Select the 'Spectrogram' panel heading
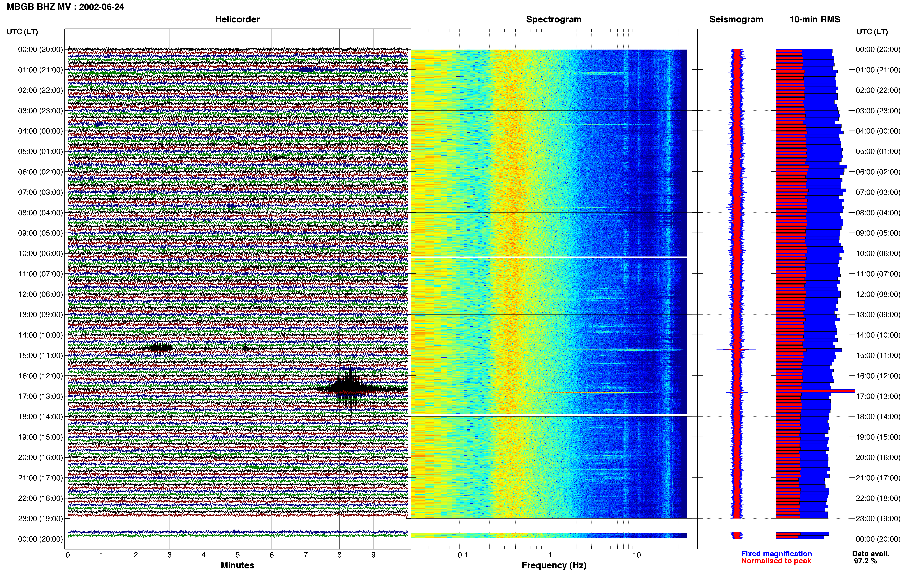924x578 pixels. (x=554, y=20)
